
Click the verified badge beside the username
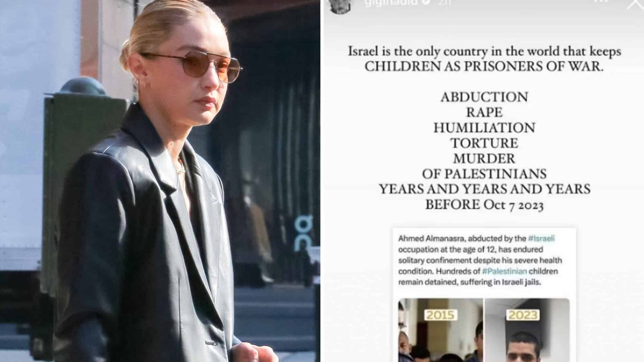pos(427,2)
